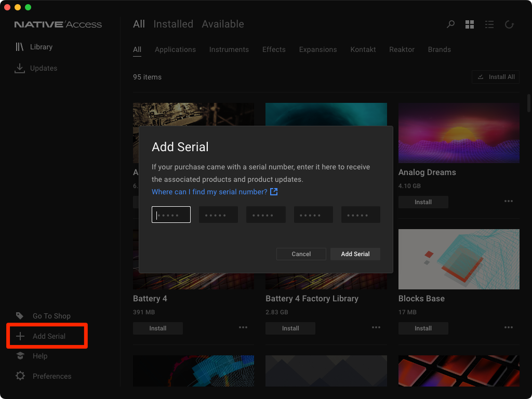The image size is (532, 399).
Task: Click the refresh icon in header
Action: (509, 24)
